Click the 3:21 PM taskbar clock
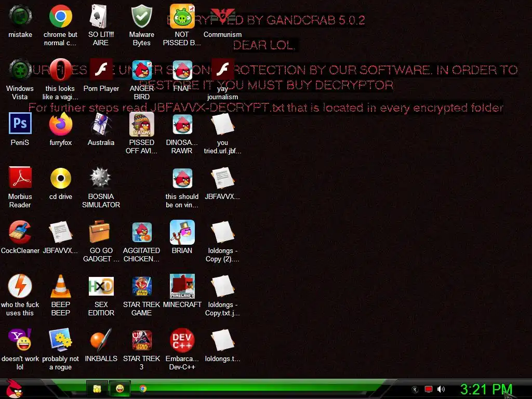Image resolution: width=532 pixels, height=399 pixels. pos(486,389)
